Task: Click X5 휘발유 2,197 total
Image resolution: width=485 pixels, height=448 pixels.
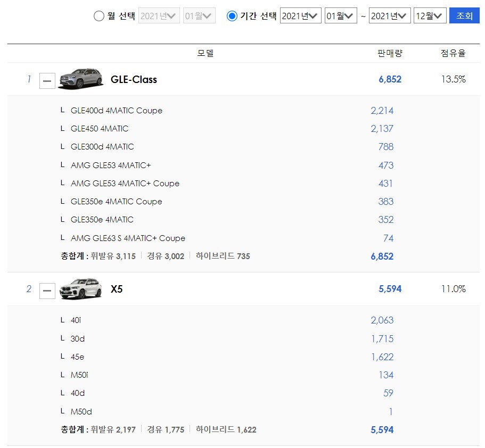Action: coord(113,429)
